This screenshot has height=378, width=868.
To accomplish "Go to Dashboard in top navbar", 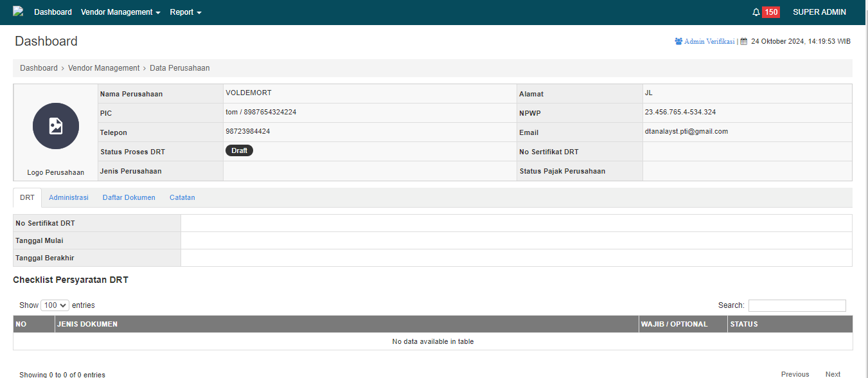I will [53, 12].
